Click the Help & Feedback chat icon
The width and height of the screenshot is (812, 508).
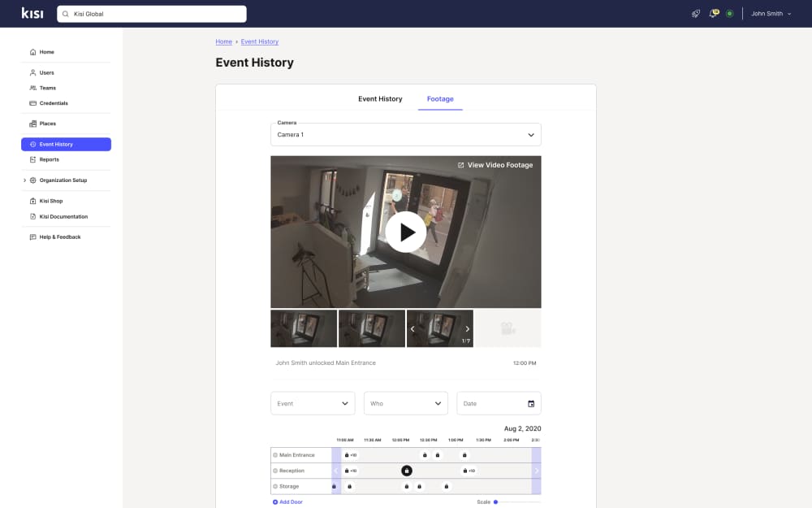pos(32,237)
